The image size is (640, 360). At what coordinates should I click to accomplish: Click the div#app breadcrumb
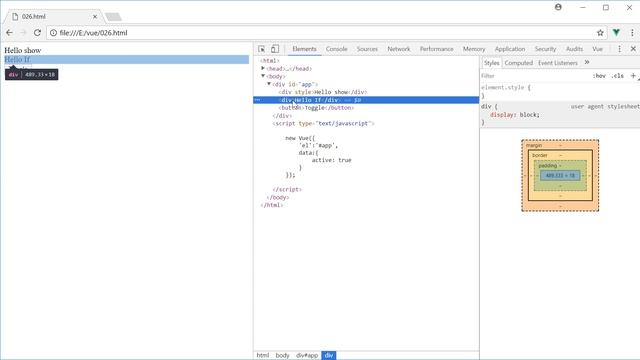click(307, 356)
